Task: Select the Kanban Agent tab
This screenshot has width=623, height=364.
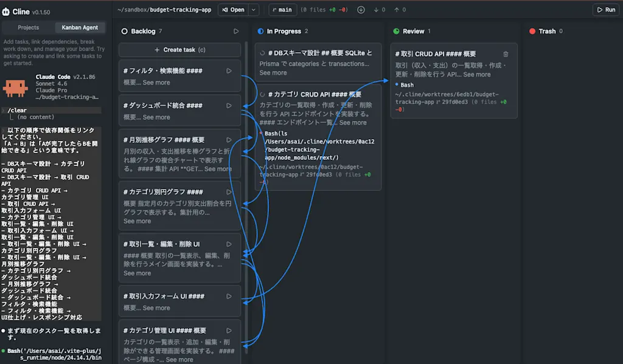Action: click(80, 27)
